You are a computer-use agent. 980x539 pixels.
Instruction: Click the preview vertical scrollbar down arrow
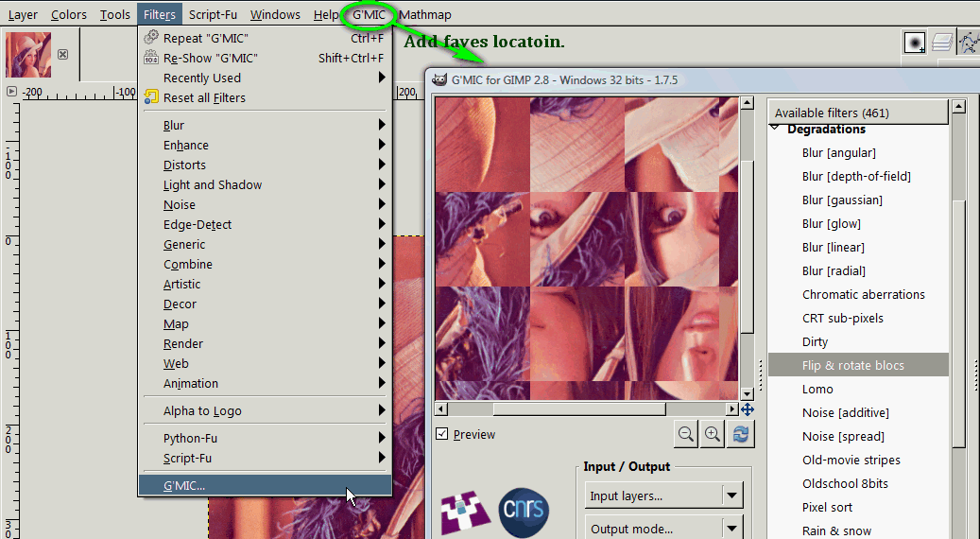pyautogui.click(x=747, y=394)
